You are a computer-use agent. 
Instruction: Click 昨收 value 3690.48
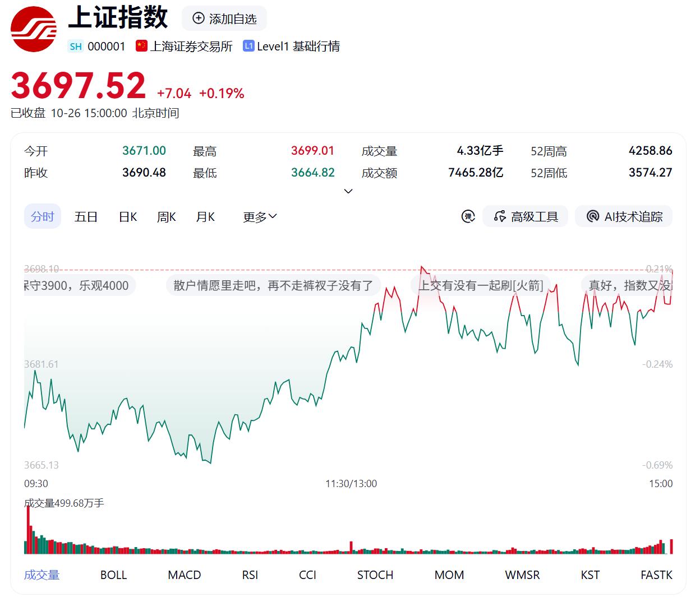click(144, 173)
